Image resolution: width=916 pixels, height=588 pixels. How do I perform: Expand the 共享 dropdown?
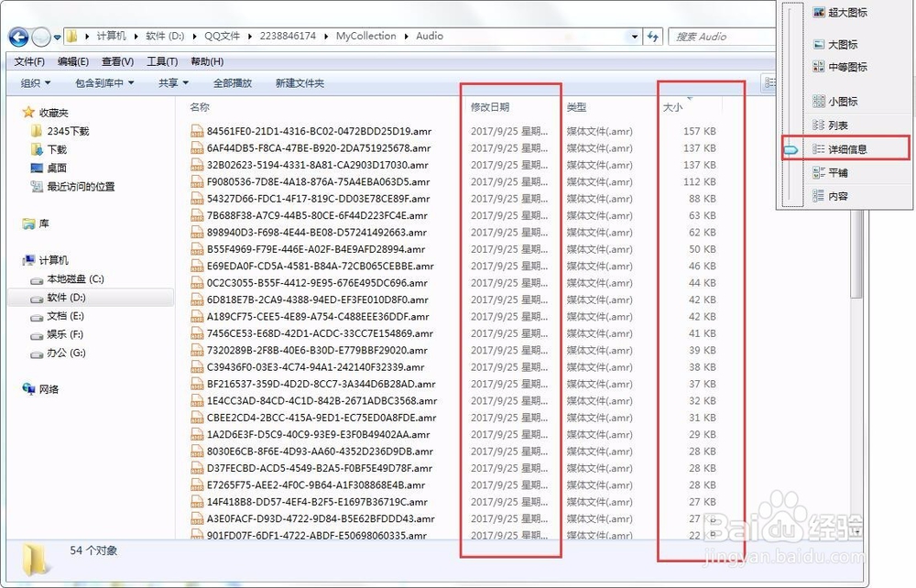tap(173, 83)
